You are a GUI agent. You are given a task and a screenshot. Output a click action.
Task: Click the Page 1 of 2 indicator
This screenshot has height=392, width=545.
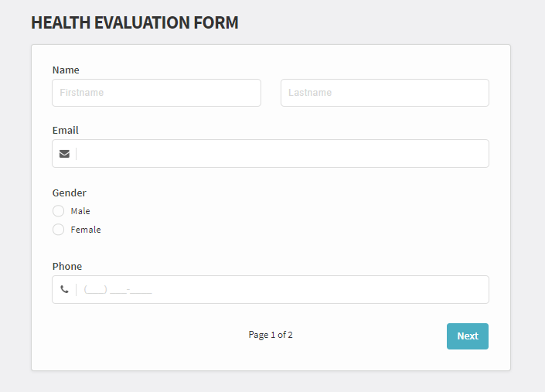point(271,335)
